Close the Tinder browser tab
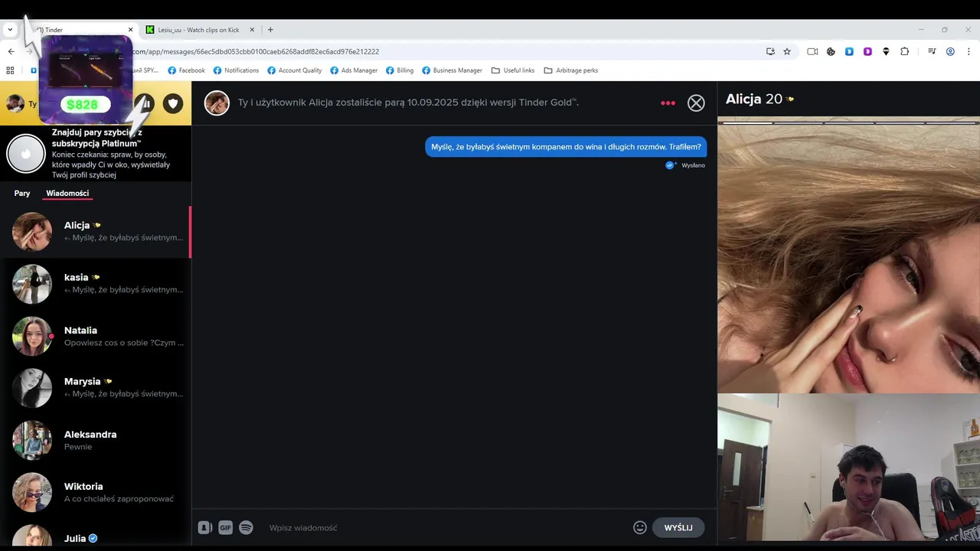 pyautogui.click(x=130, y=30)
